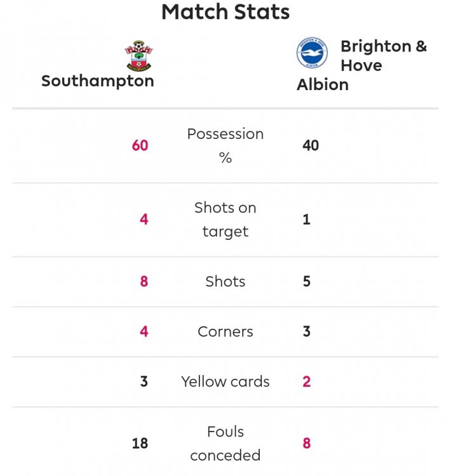Click the Shots stat label
Viewport: 451px width, 476px height.
click(226, 281)
